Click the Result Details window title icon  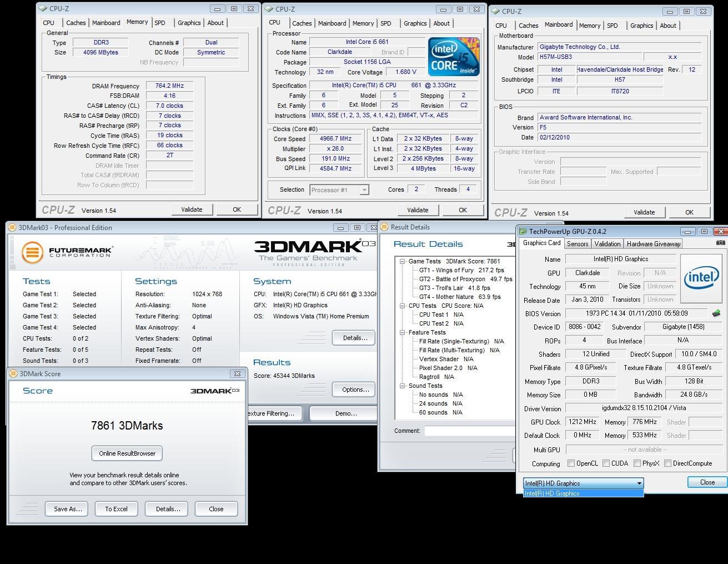click(385, 227)
